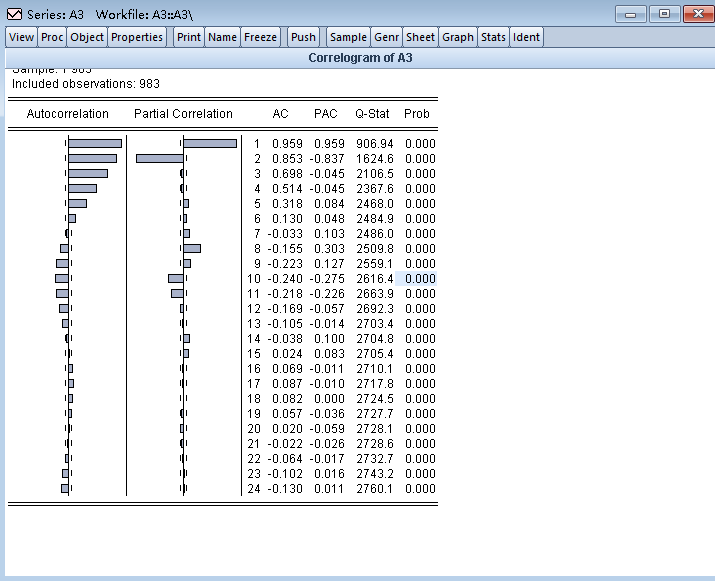Open the Sample settings
This screenshot has width=715, height=581.
coord(348,37)
